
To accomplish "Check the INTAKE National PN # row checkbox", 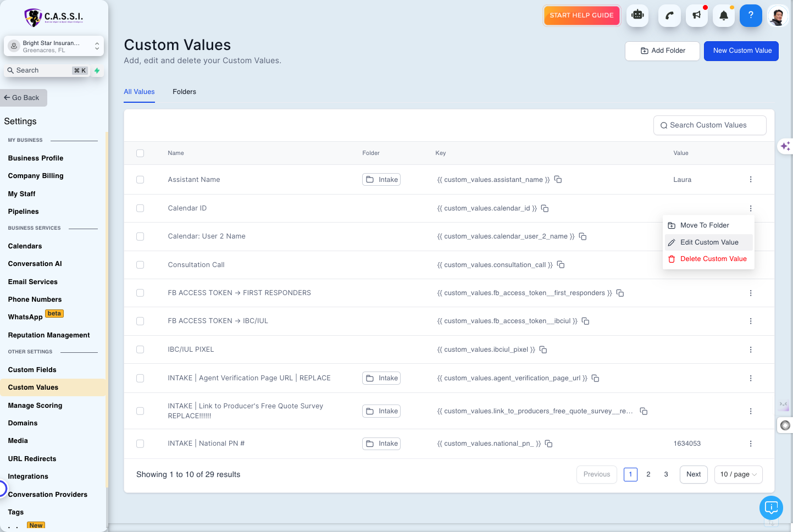I will [140, 444].
